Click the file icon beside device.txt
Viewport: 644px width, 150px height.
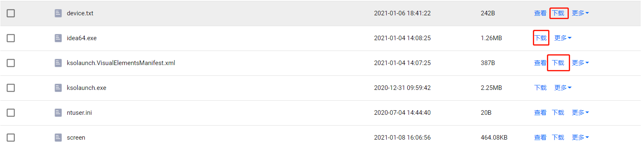click(58, 13)
